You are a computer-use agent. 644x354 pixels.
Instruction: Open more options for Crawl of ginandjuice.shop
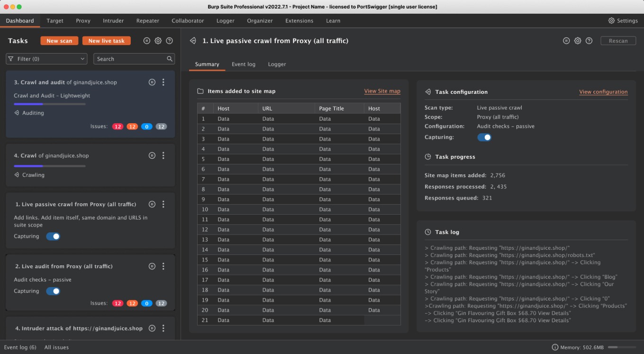pos(163,155)
